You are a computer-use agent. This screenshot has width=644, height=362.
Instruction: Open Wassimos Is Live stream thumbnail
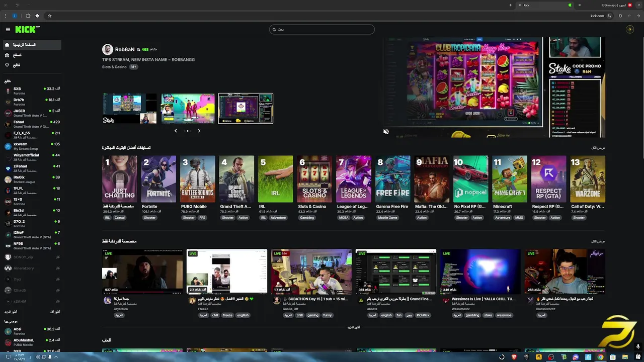pos(480,271)
